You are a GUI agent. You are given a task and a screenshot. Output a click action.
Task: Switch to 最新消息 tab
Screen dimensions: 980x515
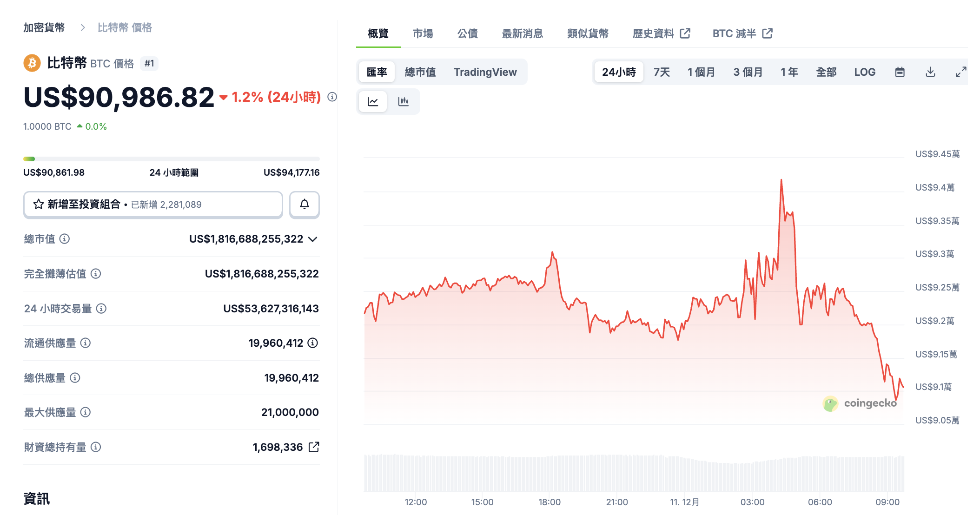522,33
